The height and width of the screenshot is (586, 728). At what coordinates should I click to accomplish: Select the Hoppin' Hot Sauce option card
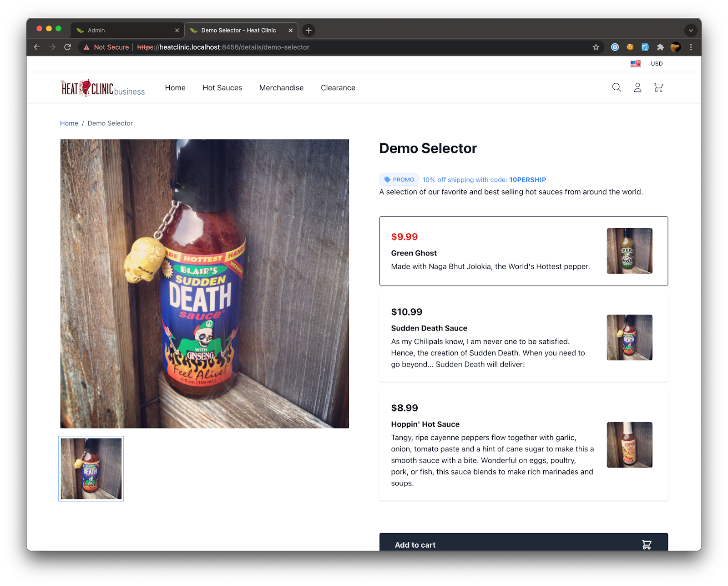pos(524,445)
